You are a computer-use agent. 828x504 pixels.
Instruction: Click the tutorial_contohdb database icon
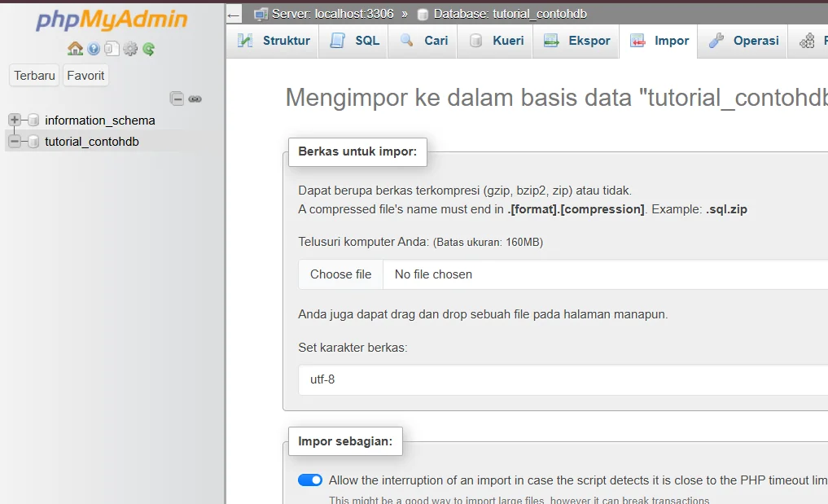(33, 142)
